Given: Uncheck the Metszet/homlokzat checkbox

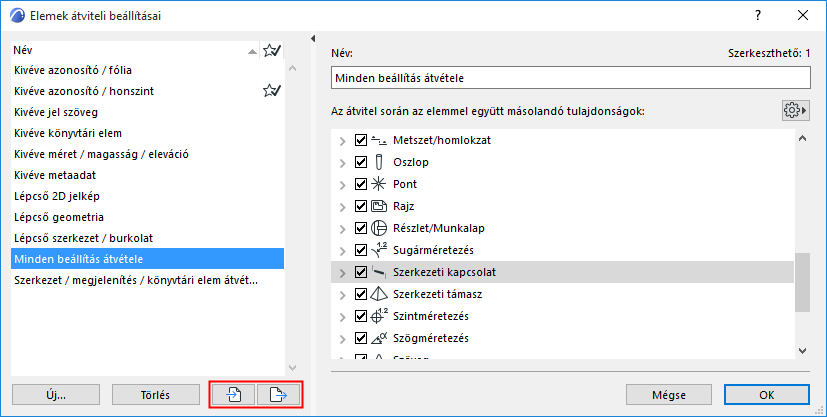Looking at the screenshot, I should (x=361, y=140).
